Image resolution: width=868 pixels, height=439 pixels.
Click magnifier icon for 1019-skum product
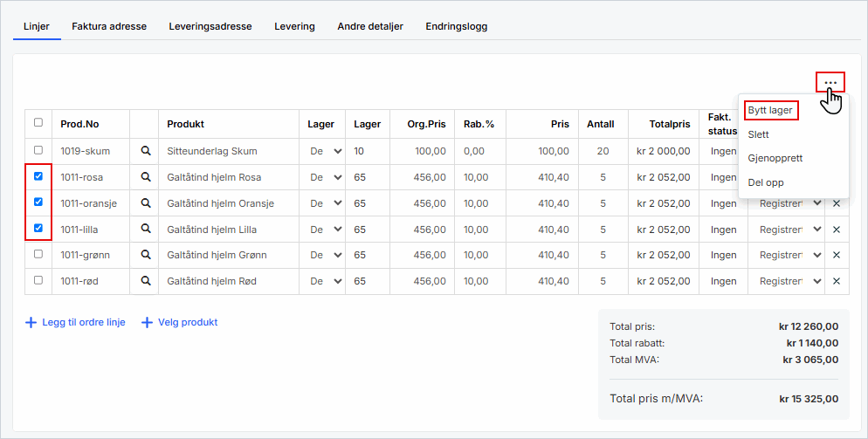click(146, 151)
